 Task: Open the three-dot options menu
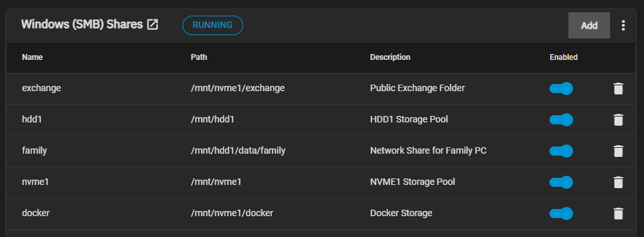pyautogui.click(x=623, y=25)
